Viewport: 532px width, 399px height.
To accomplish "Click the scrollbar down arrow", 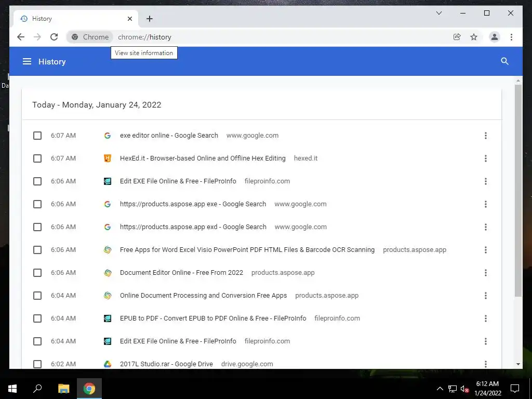I will coord(518,364).
